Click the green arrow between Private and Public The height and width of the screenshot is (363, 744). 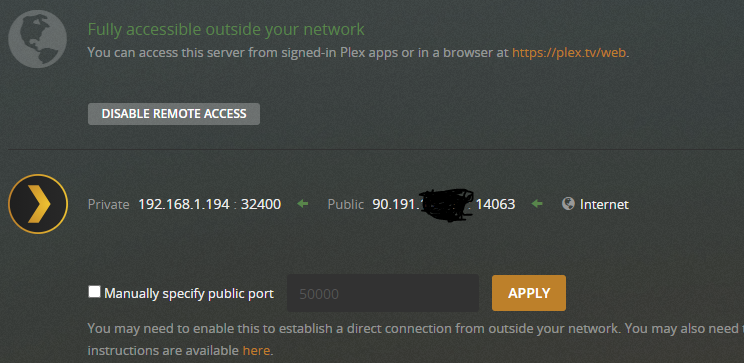tap(302, 204)
